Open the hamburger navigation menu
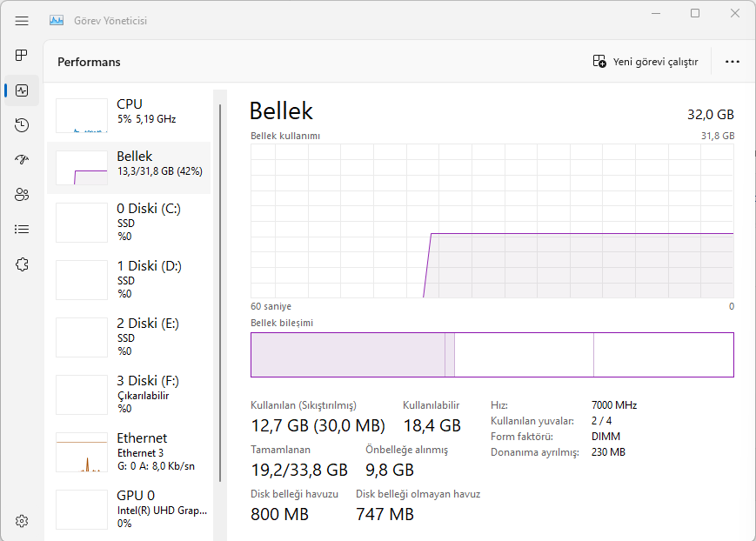The image size is (756, 541). 22,20
